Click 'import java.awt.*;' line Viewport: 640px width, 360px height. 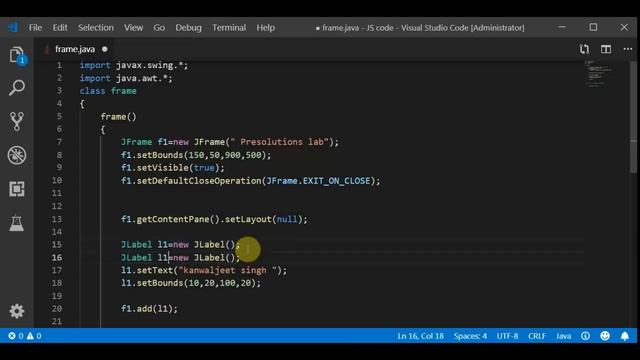point(126,78)
